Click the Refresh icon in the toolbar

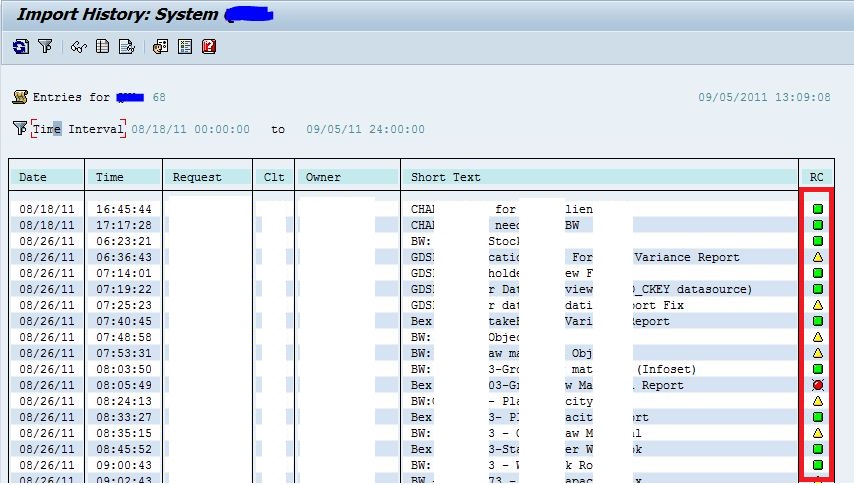tap(21, 47)
